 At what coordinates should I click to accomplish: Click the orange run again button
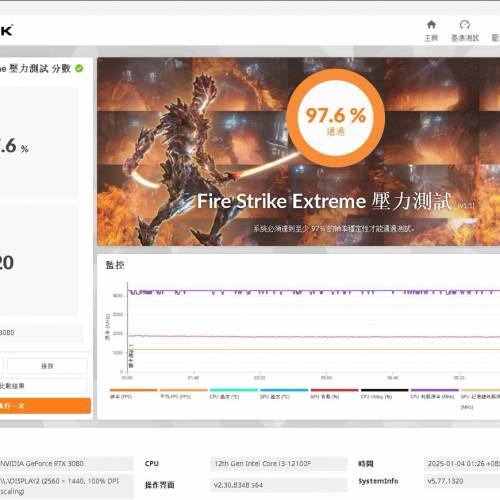click(45, 406)
